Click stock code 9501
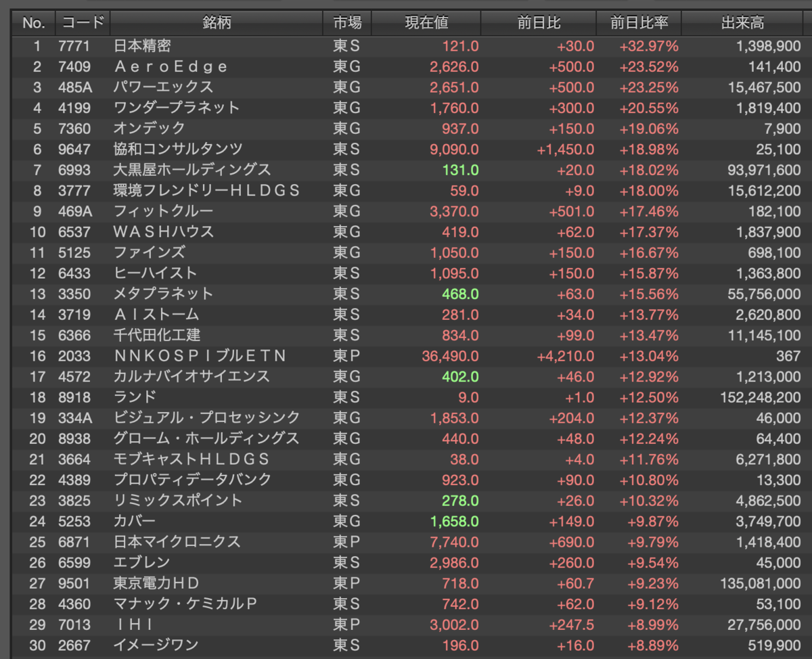The image size is (812, 659). [74, 583]
